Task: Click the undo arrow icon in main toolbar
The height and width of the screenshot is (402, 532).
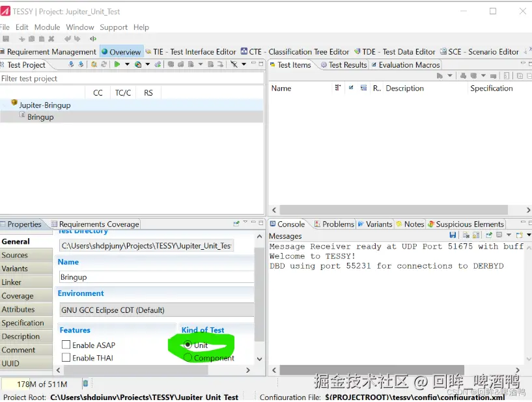Action: click(x=68, y=38)
